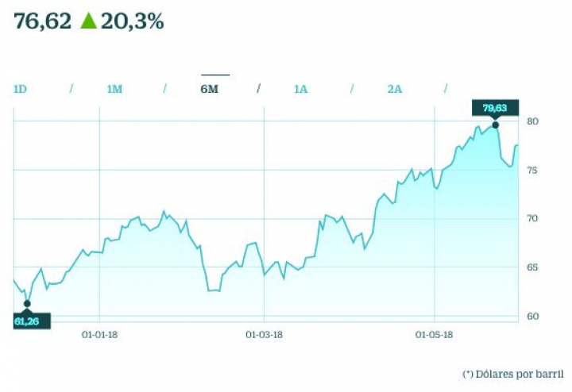Switch chart to the 1A range
Image resolution: width=572 pixels, height=392 pixels.
point(300,89)
